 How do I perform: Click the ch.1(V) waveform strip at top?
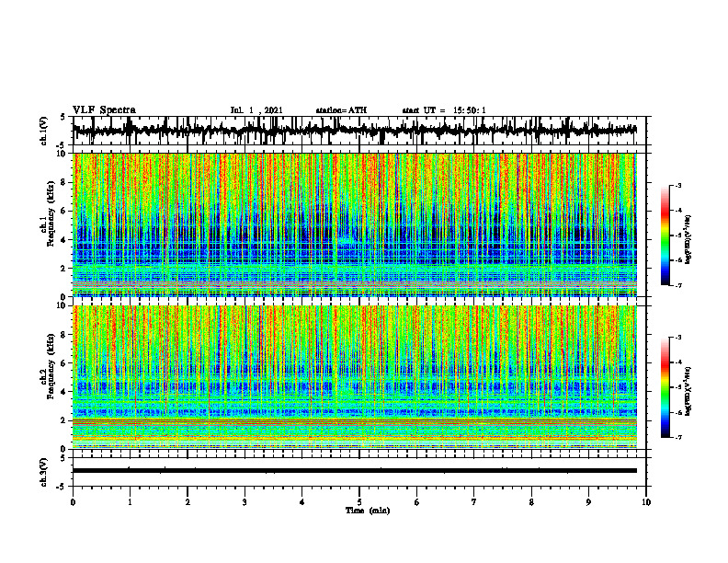(x=355, y=131)
